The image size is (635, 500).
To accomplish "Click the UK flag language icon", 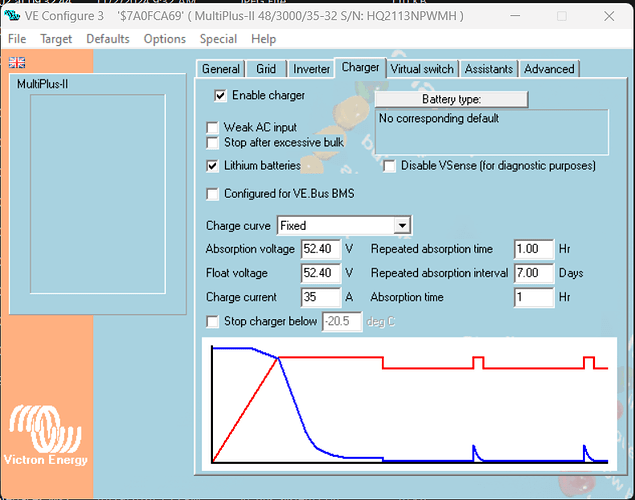I will coord(17,62).
